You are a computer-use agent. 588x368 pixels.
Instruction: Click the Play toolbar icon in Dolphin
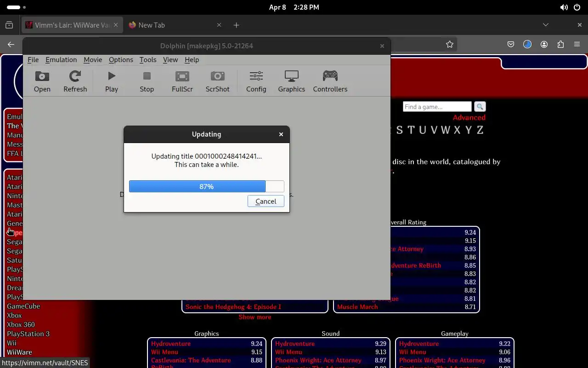point(112,81)
